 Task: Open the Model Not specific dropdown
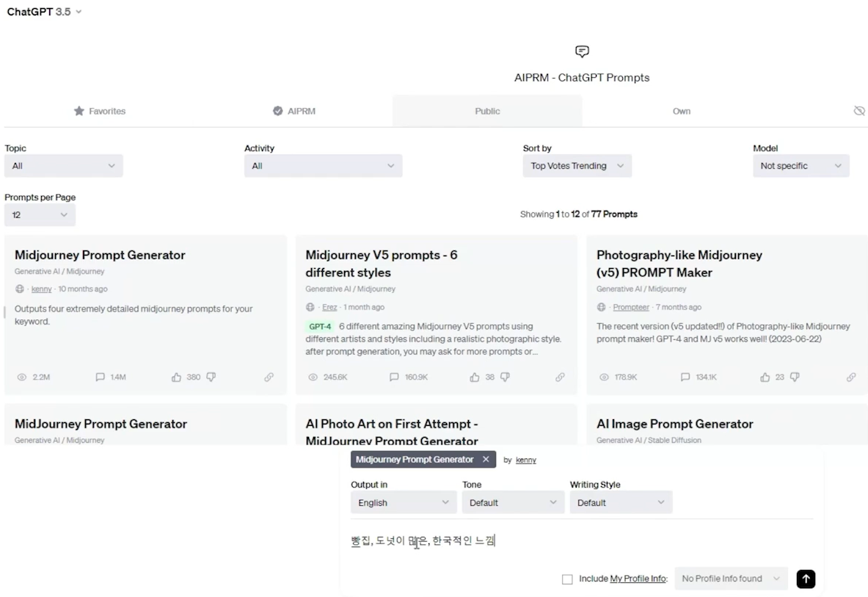click(801, 165)
